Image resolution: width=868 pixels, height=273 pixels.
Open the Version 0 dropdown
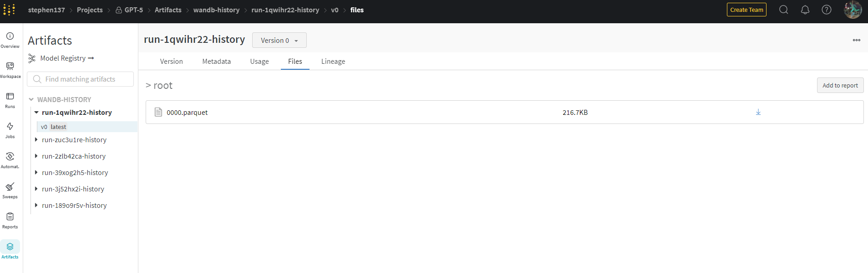tap(279, 40)
